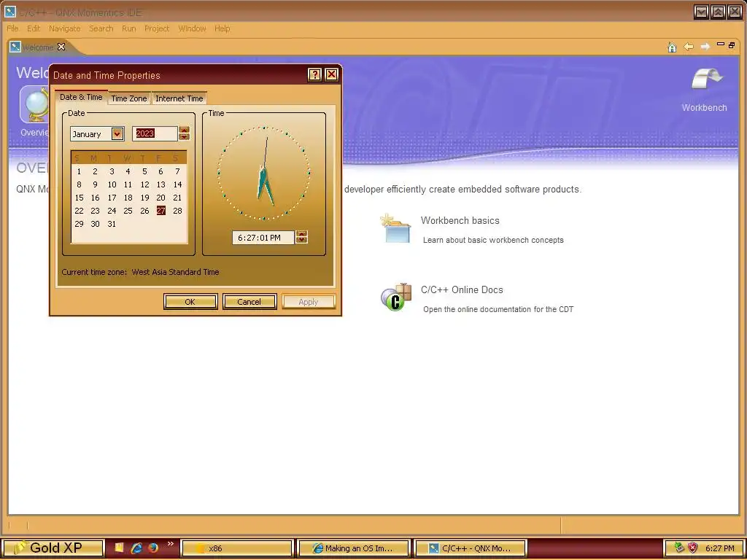Viewport: 747px width, 560px height.
Task: Close the Welcome tab with its X
Action: [x=61, y=47]
